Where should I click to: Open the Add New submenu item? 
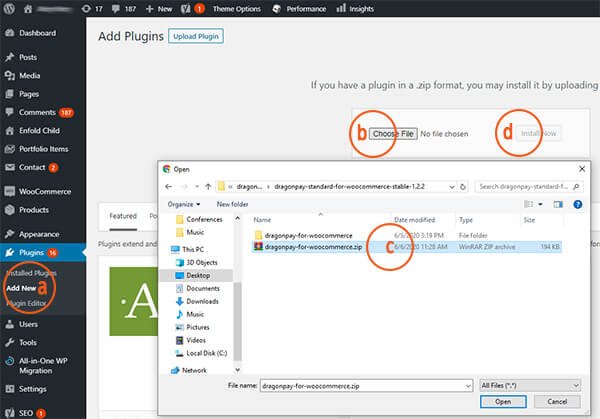tap(22, 287)
